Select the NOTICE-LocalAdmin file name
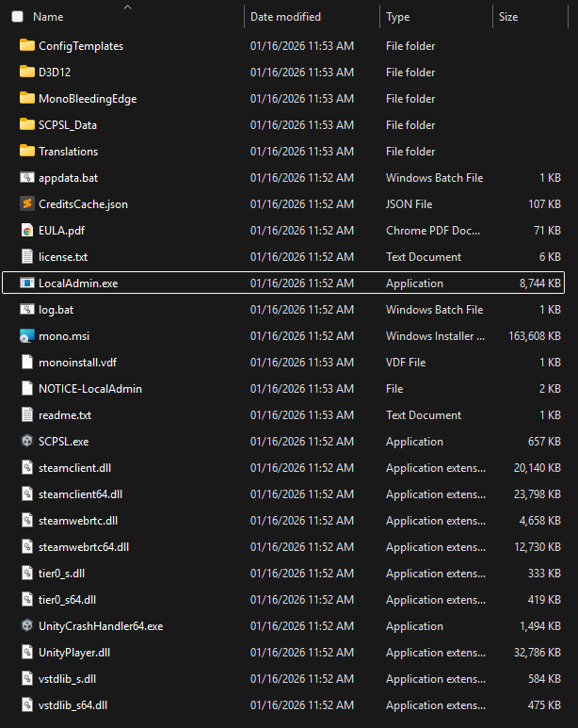The height and width of the screenshot is (728, 578). coord(90,389)
